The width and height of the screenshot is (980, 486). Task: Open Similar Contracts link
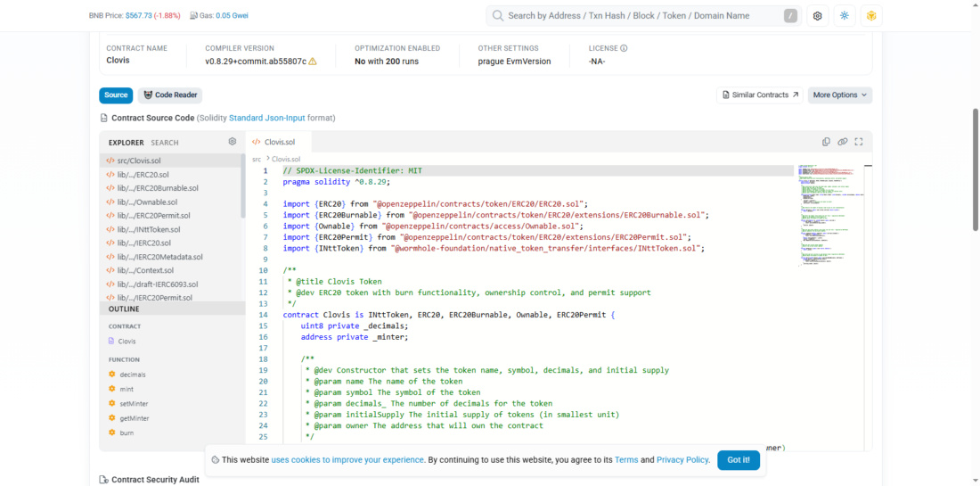pos(759,95)
